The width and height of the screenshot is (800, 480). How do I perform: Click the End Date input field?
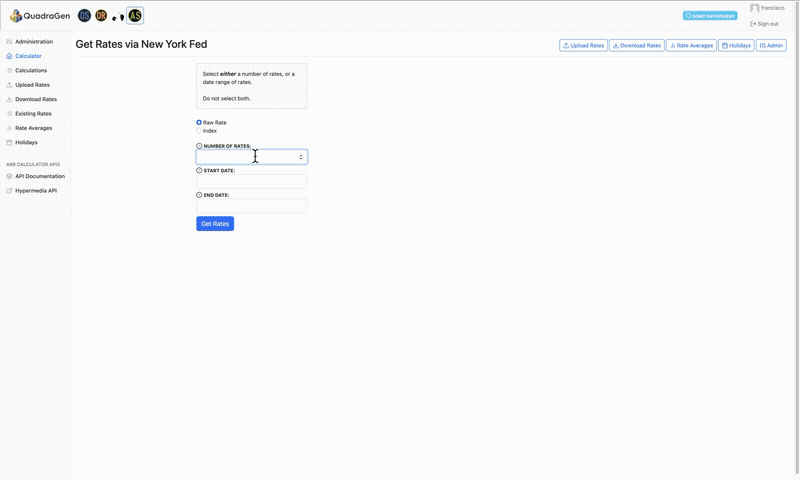[x=252, y=206]
